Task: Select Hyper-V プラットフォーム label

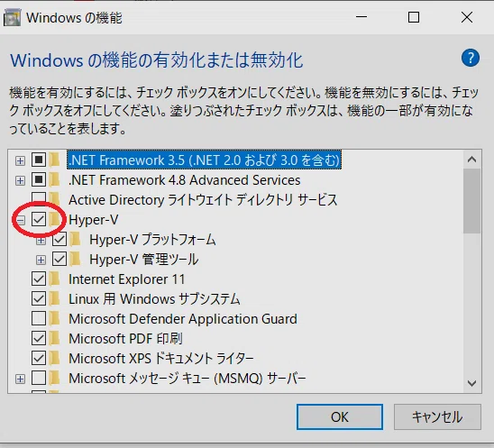Action: 152,240
